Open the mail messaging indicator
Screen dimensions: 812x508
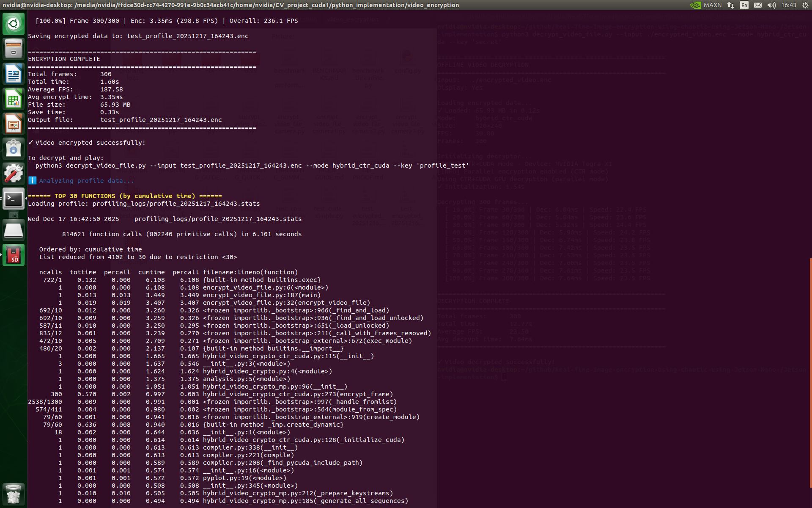(x=758, y=5)
